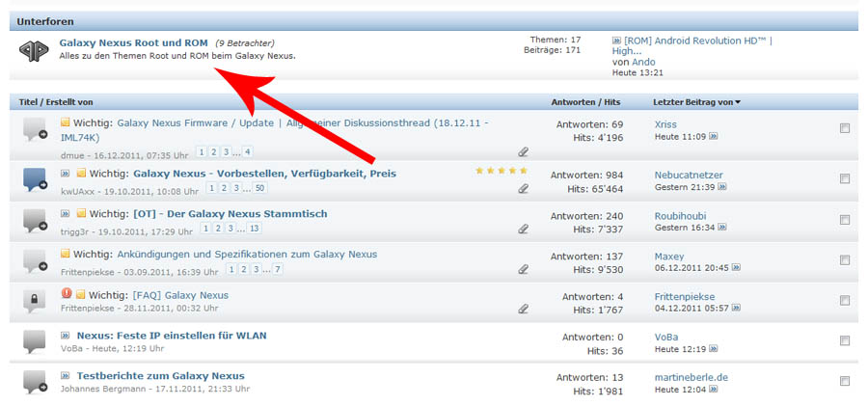Open the Galaxy Nexus Root und ROM subforum

pyautogui.click(x=133, y=42)
